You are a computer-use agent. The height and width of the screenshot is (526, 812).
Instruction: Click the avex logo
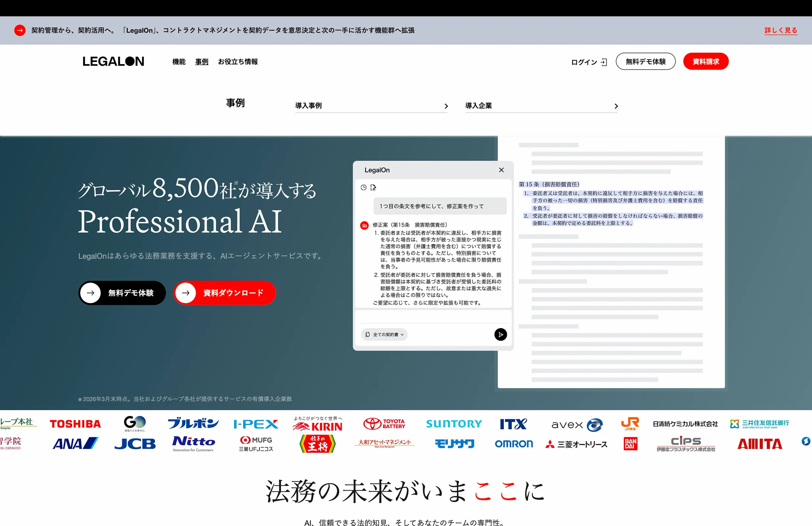[577, 424]
